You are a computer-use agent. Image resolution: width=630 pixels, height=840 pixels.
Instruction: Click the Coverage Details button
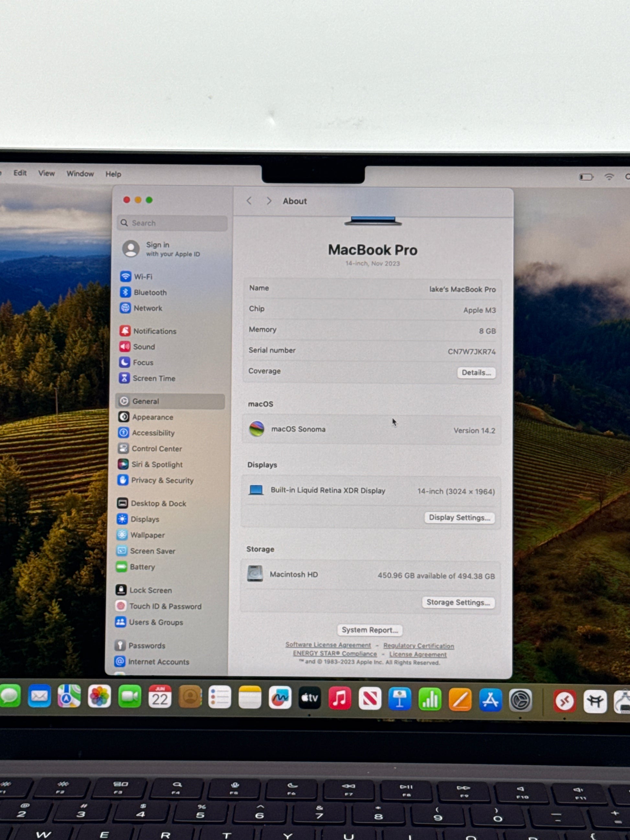[476, 373]
